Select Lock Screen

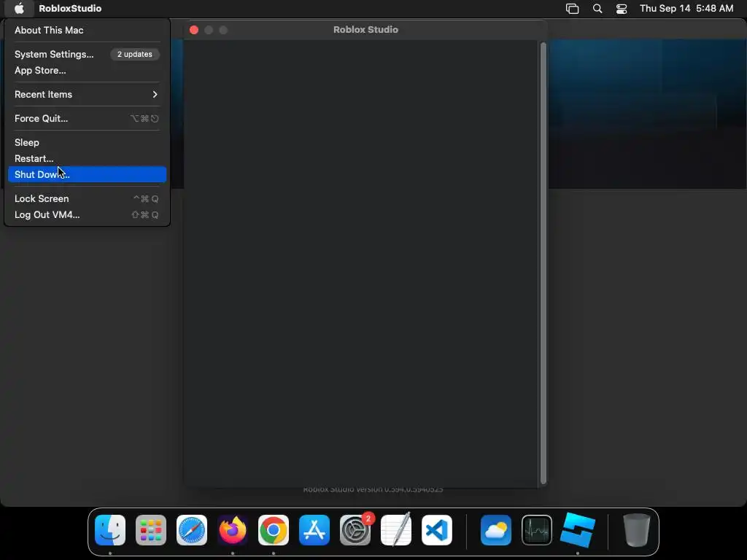pos(88,198)
